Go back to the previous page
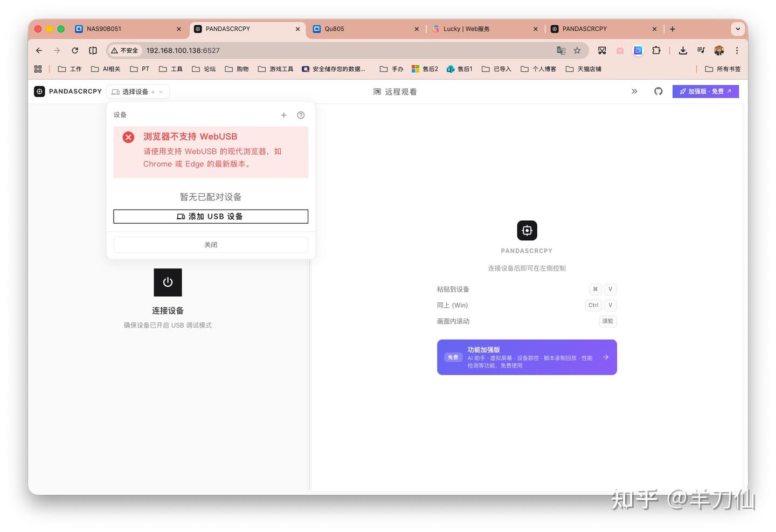The height and width of the screenshot is (532, 776). point(39,51)
